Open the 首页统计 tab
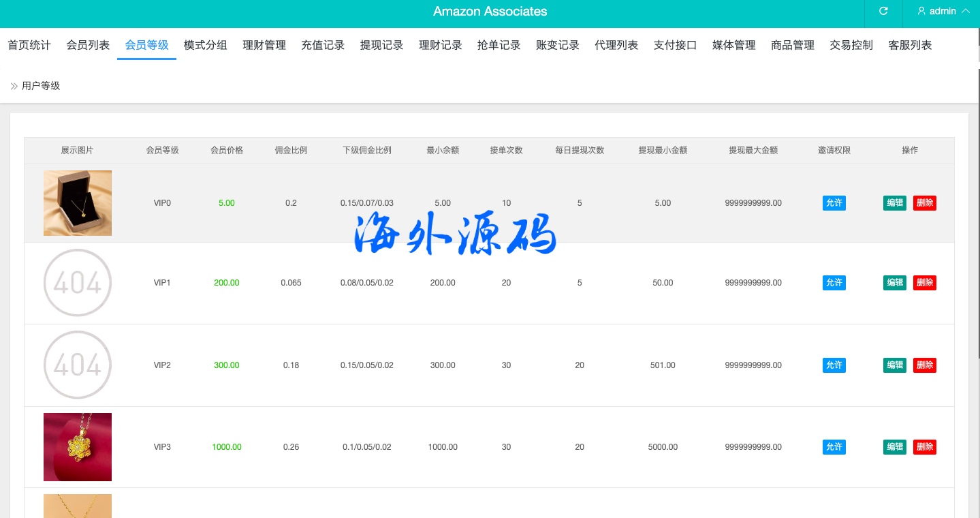The height and width of the screenshot is (518, 980). click(29, 46)
